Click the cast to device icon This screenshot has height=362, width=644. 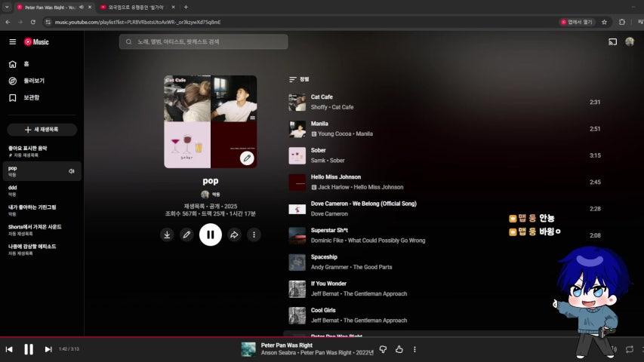612,41
